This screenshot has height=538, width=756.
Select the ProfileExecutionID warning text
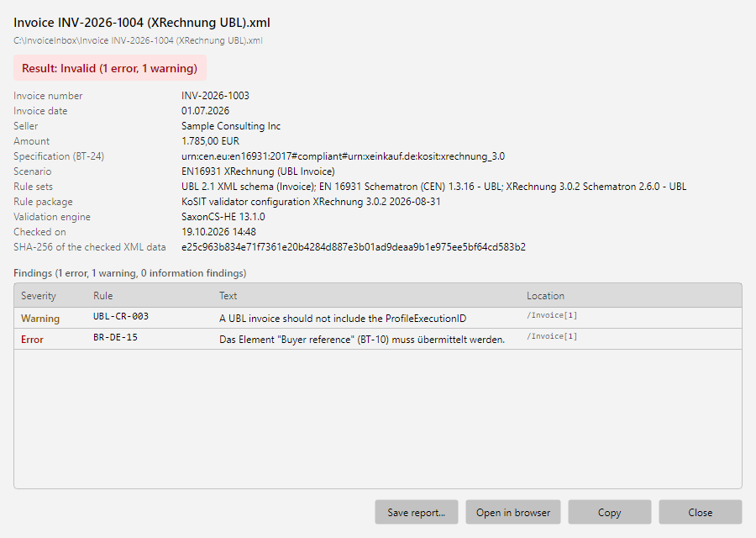point(343,319)
